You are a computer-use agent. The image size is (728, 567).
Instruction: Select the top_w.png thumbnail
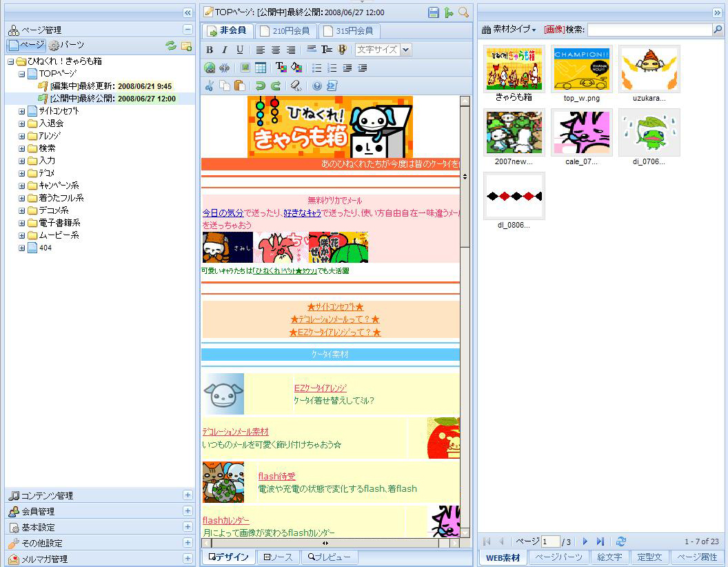click(580, 68)
